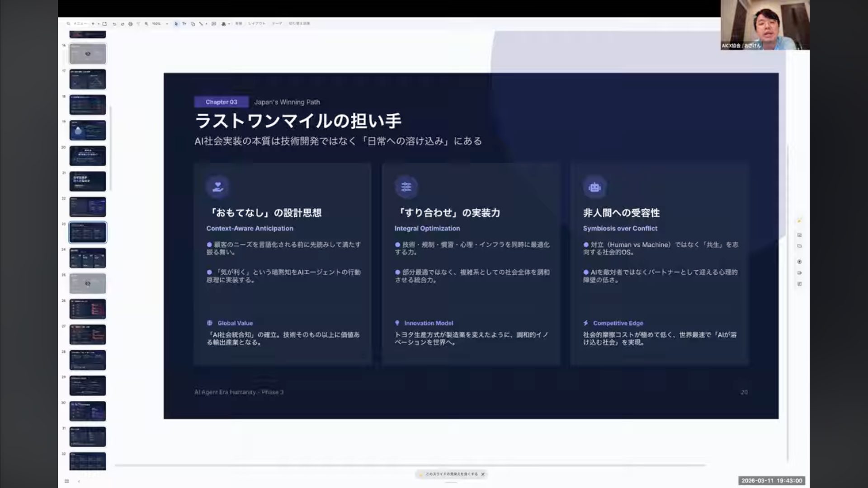This screenshot has height=488, width=868.
Task: Click the redo arrow in toolbar
Action: coord(123,23)
